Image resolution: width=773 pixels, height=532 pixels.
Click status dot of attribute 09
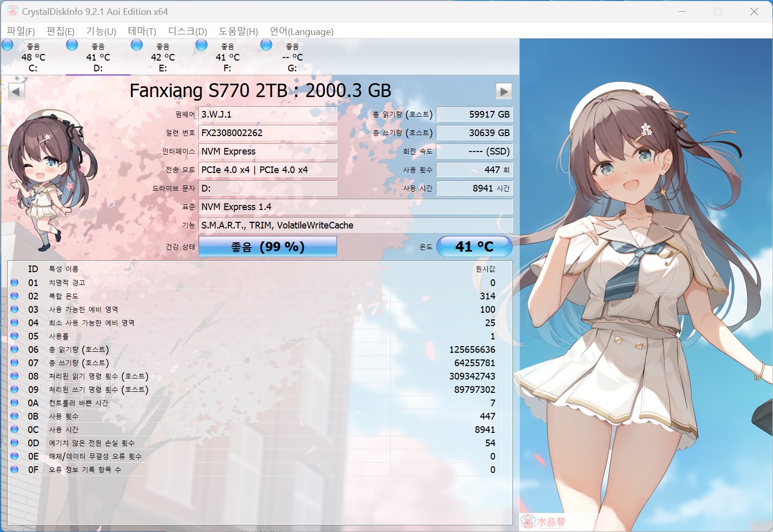(14, 389)
